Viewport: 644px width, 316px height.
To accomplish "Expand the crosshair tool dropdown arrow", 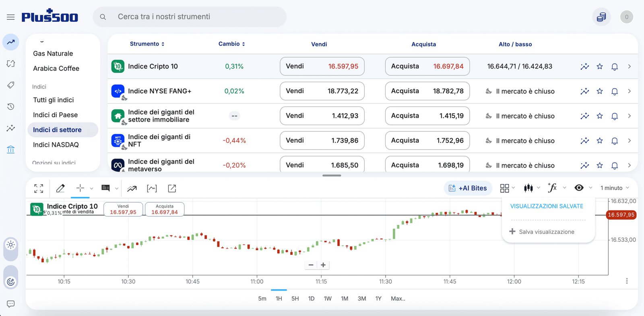I will [92, 188].
